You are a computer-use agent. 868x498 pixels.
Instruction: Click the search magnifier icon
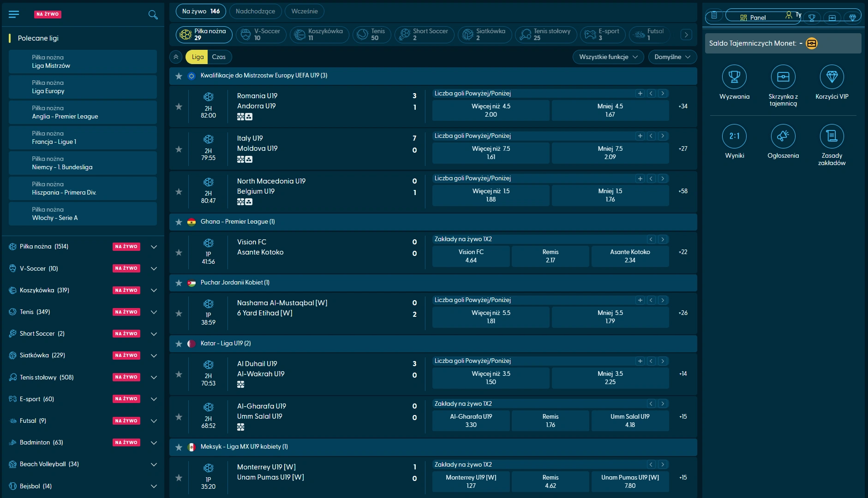click(153, 15)
